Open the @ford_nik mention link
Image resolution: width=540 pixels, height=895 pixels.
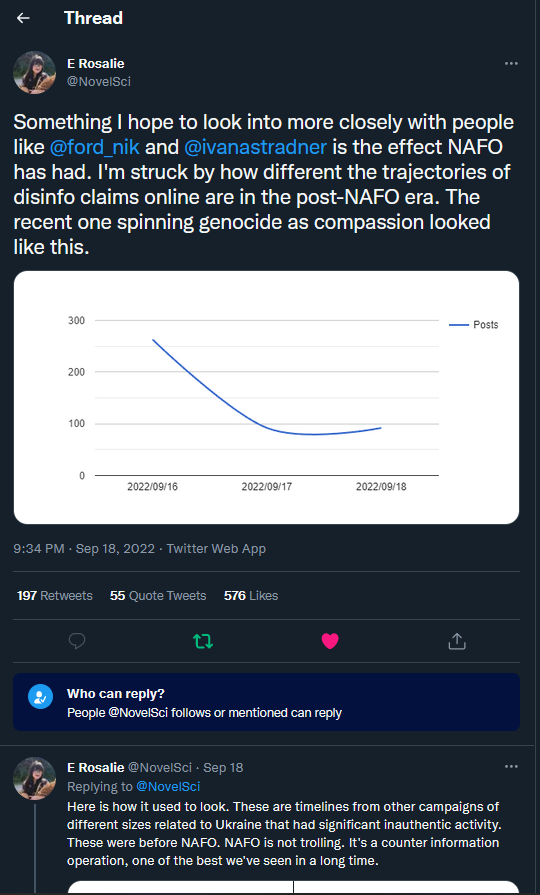[95, 147]
